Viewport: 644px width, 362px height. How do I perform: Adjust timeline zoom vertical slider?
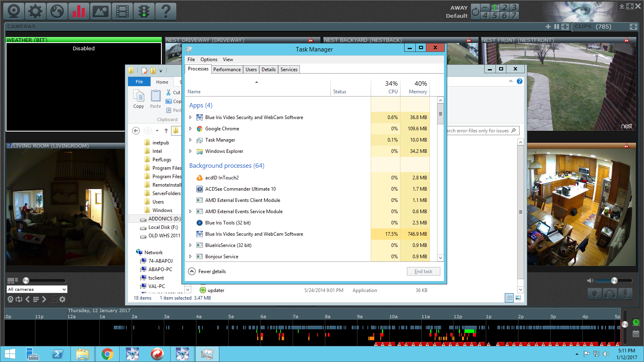pos(625,324)
